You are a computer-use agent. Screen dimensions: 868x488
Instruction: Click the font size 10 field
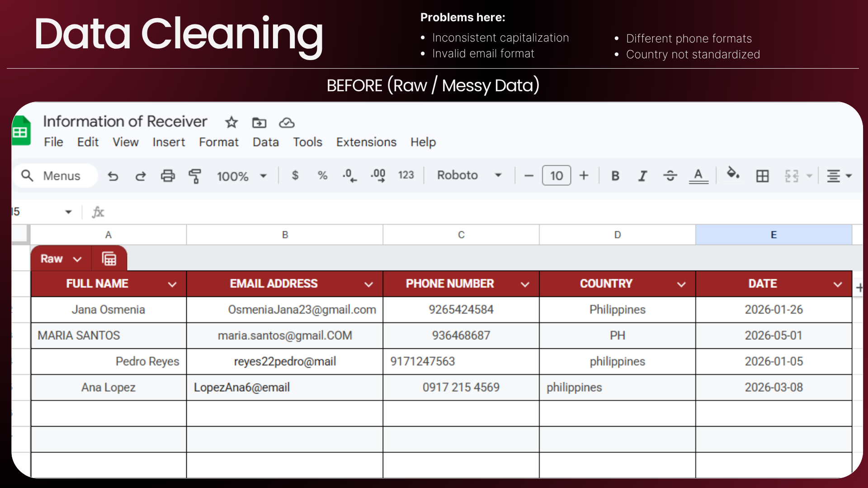click(x=557, y=176)
